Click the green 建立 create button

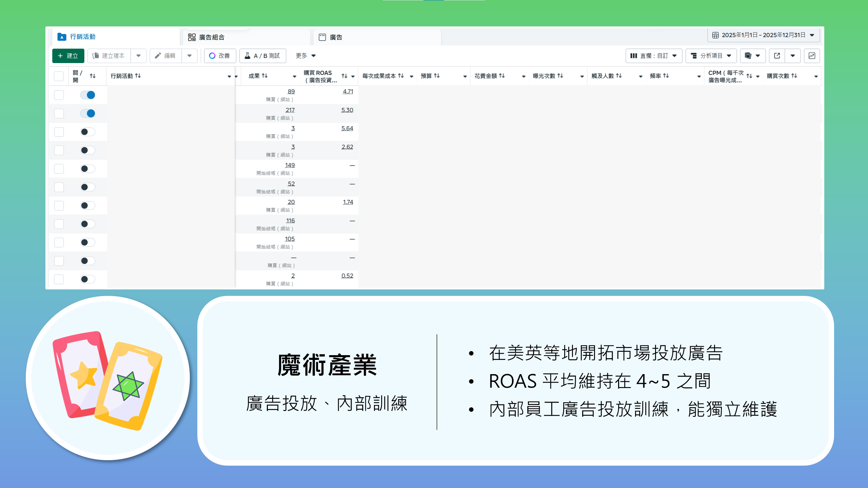(x=68, y=56)
